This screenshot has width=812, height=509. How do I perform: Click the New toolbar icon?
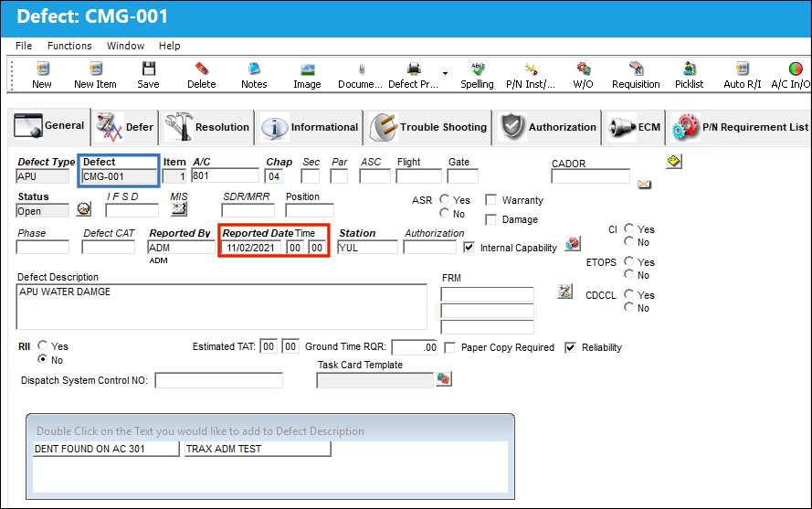pyautogui.click(x=42, y=75)
